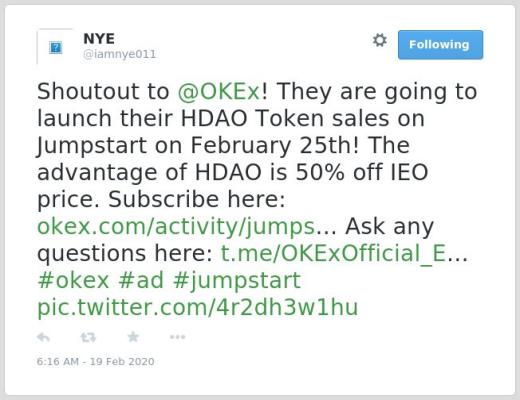Click the #okex hashtag
Viewport: 520px width, 400px height.
[73, 280]
